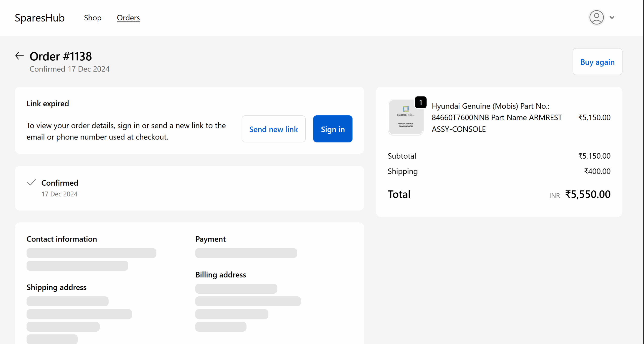Click the Total amount ₹5,550.00
This screenshot has width=644, height=344.
point(587,194)
